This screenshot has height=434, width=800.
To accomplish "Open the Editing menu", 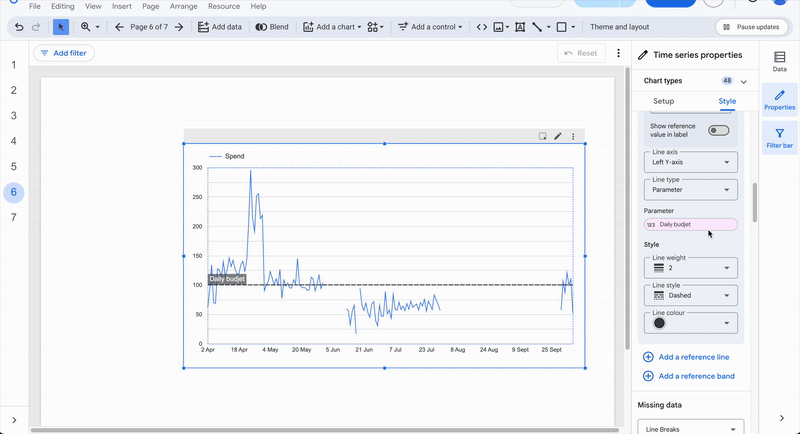I will [62, 6].
